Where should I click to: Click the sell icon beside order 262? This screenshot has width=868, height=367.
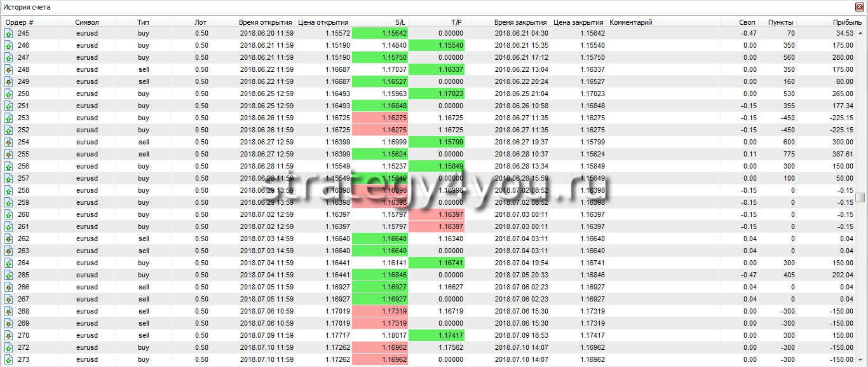click(x=9, y=239)
